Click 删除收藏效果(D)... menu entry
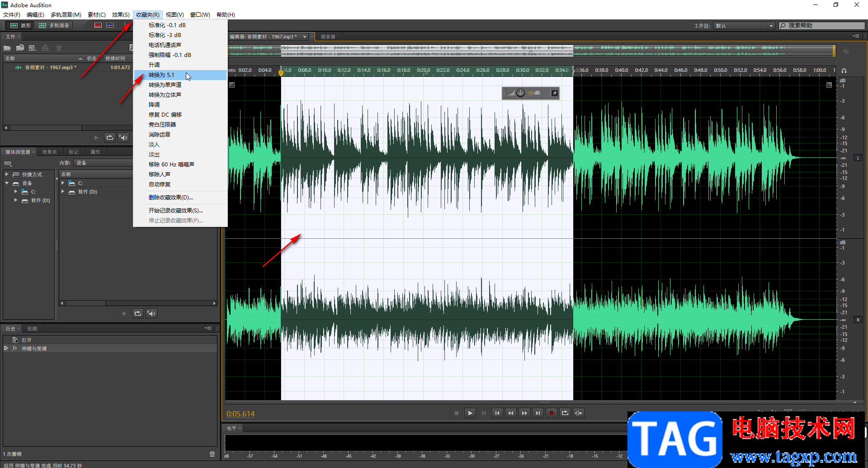The height and width of the screenshot is (468, 868). (x=180, y=198)
